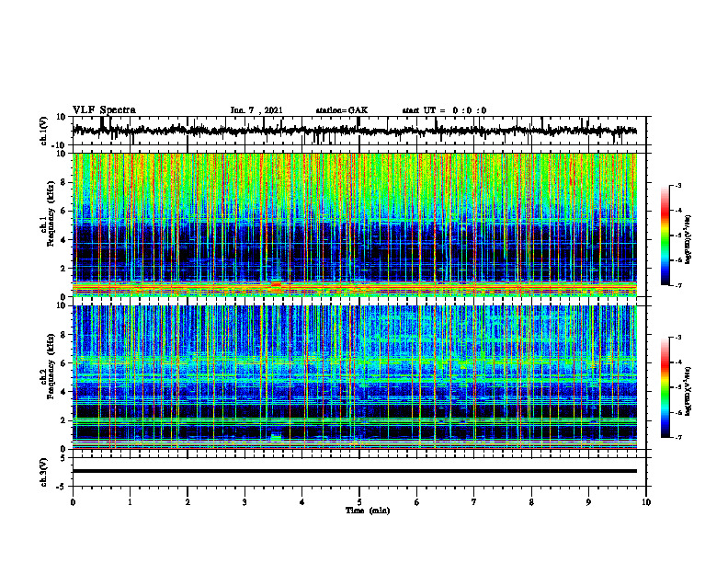Click the "-5" tick on ch.3(V) axis

coord(62,487)
